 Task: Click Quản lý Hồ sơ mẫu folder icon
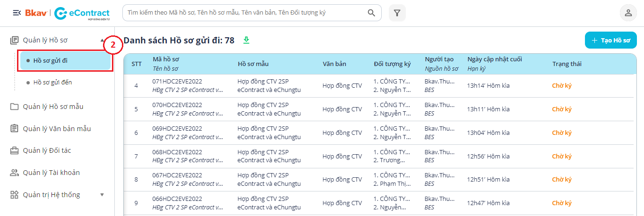[14, 107]
